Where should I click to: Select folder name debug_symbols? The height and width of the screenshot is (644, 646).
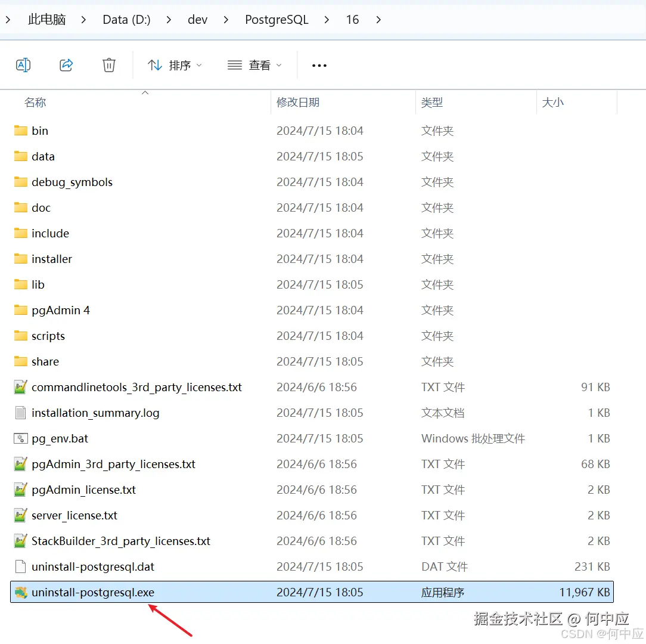(x=72, y=182)
